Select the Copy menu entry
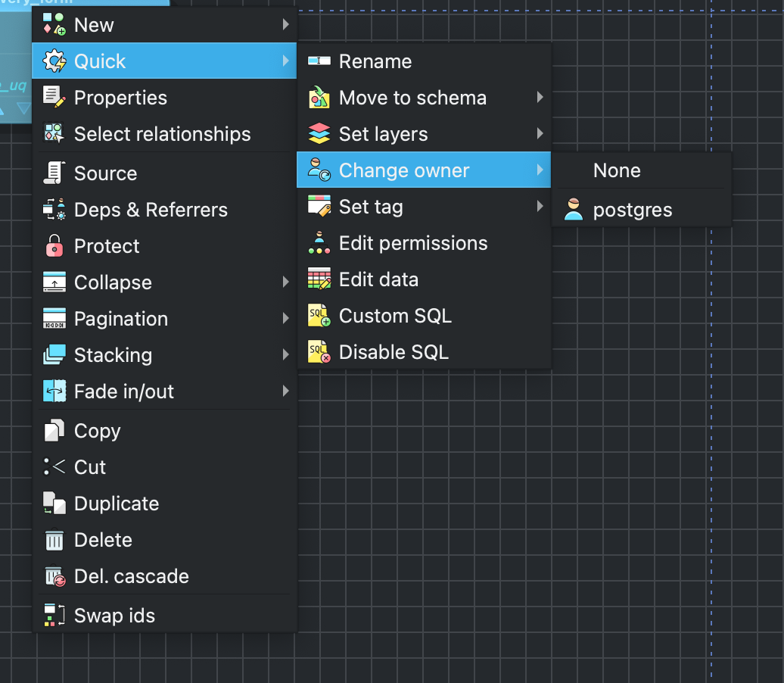This screenshot has height=683, width=784. [x=97, y=431]
